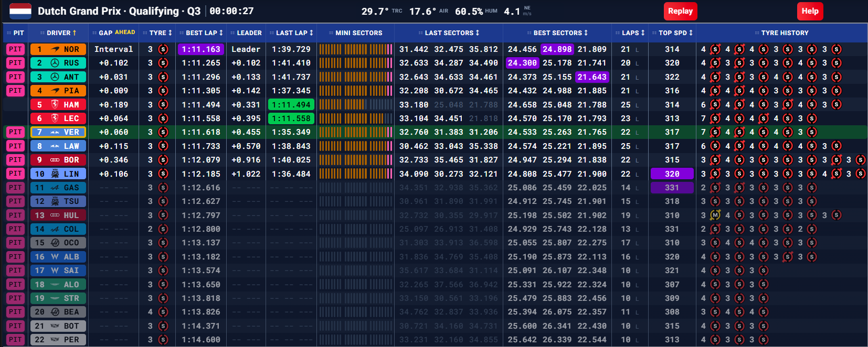
Task: Click the purple best sector 24.300
Action: (522, 63)
